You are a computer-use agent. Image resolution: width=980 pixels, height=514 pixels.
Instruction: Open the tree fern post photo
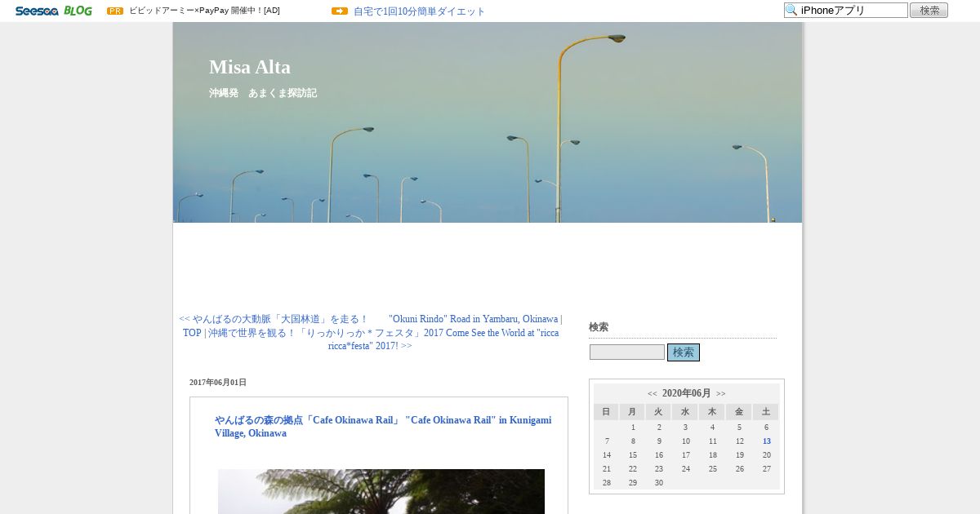pos(381,491)
